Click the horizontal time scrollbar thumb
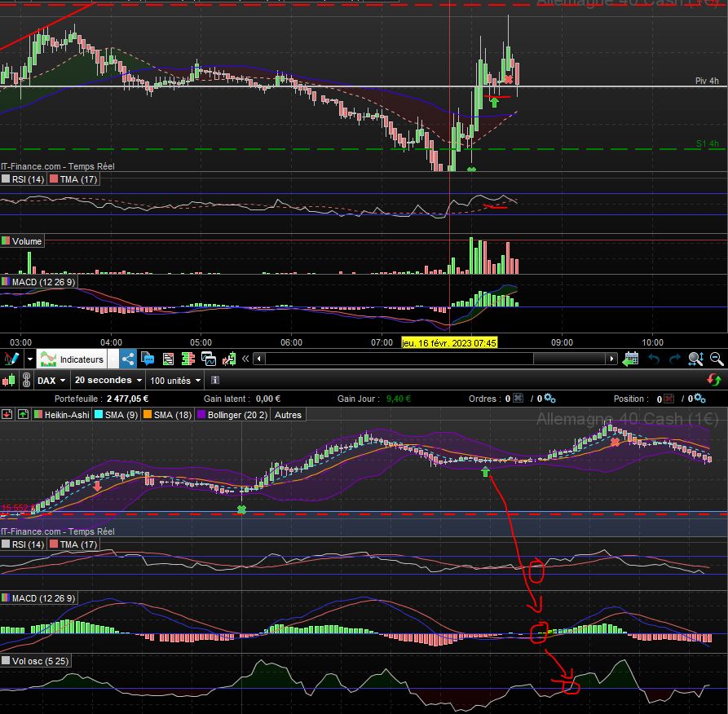The width and height of the screenshot is (728, 714). click(570, 359)
